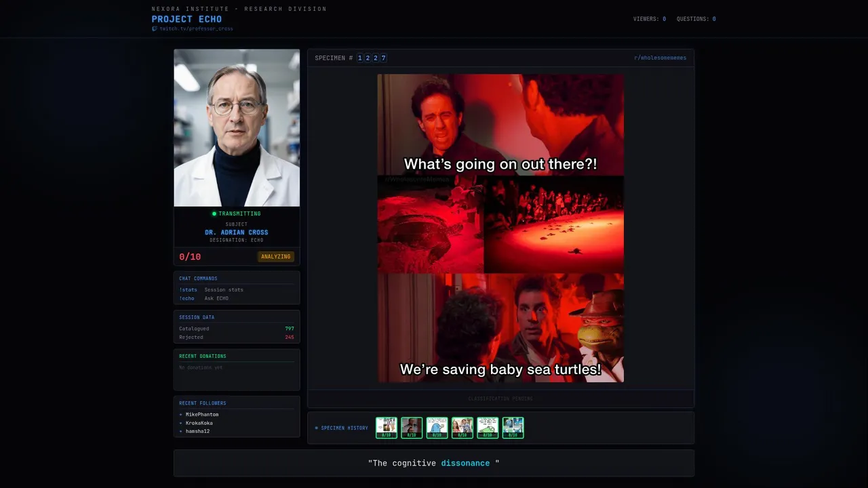Screen dimensions: 868x488
Task: Click the QUESTIONS counter
Action: point(696,19)
